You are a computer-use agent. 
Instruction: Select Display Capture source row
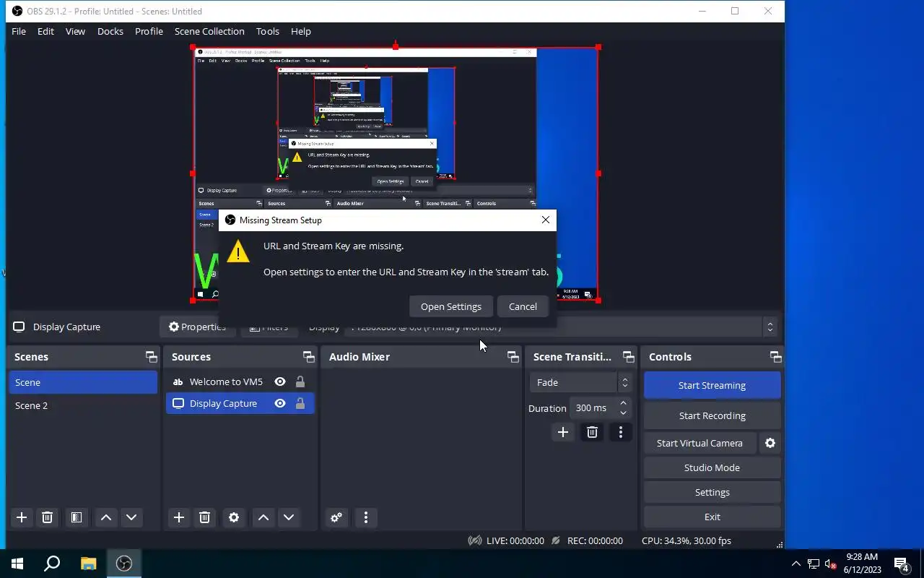pyautogui.click(x=240, y=403)
